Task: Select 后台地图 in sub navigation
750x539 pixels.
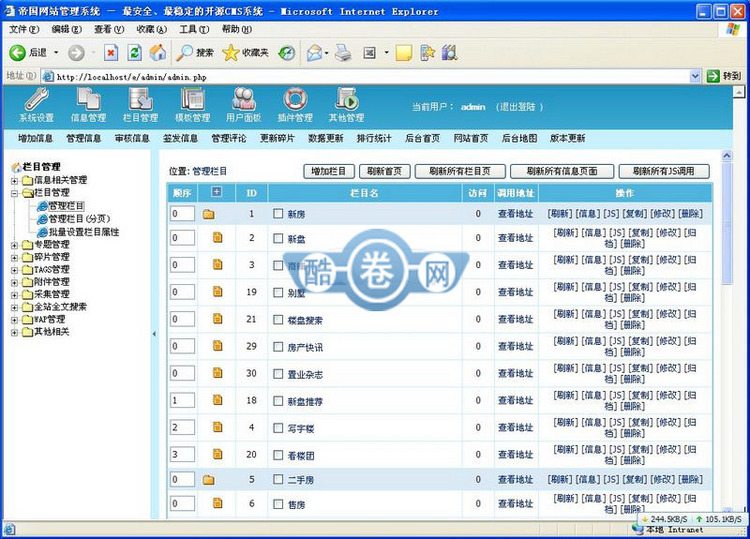Action: pyautogui.click(x=519, y=138)
